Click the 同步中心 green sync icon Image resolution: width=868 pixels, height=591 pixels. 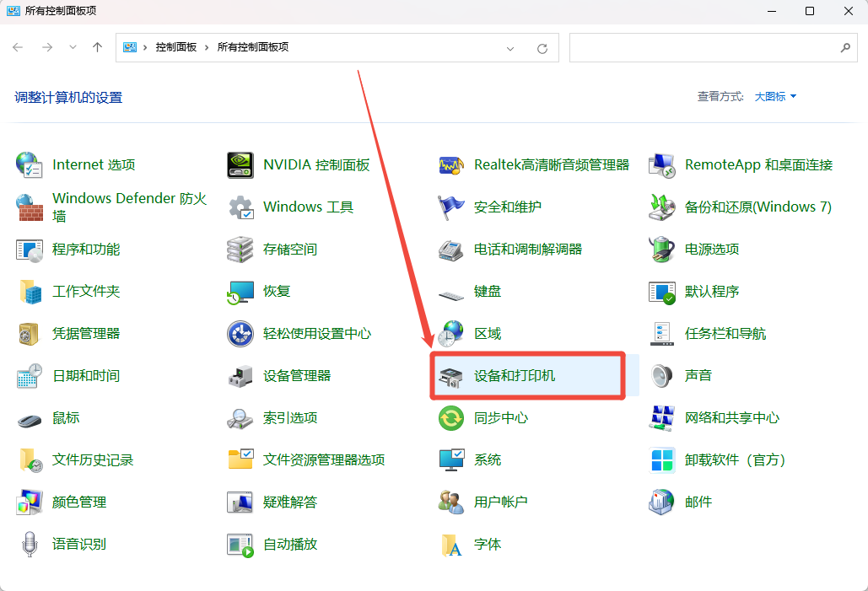[451, 418]
